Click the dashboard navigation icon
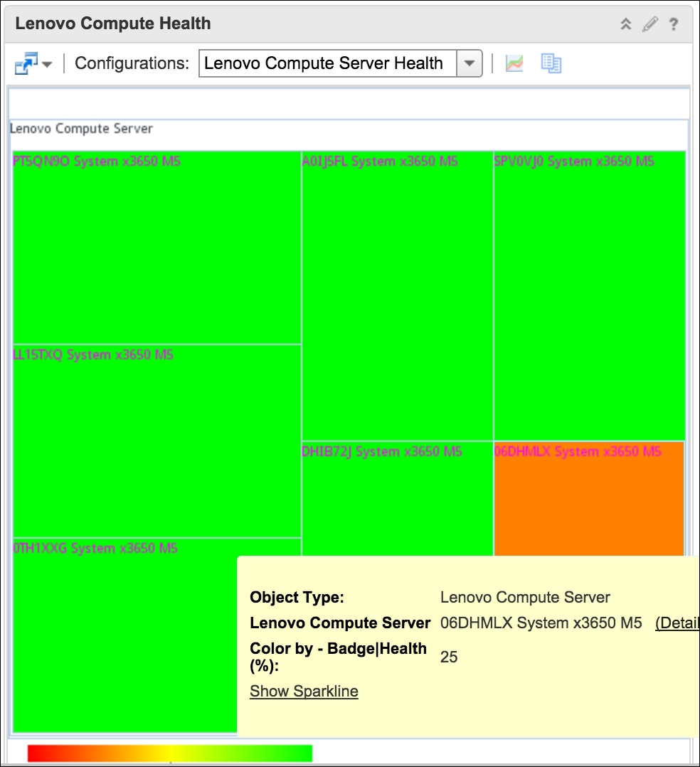Viewport: 700px width, 767px height. (x=26, y=63)
